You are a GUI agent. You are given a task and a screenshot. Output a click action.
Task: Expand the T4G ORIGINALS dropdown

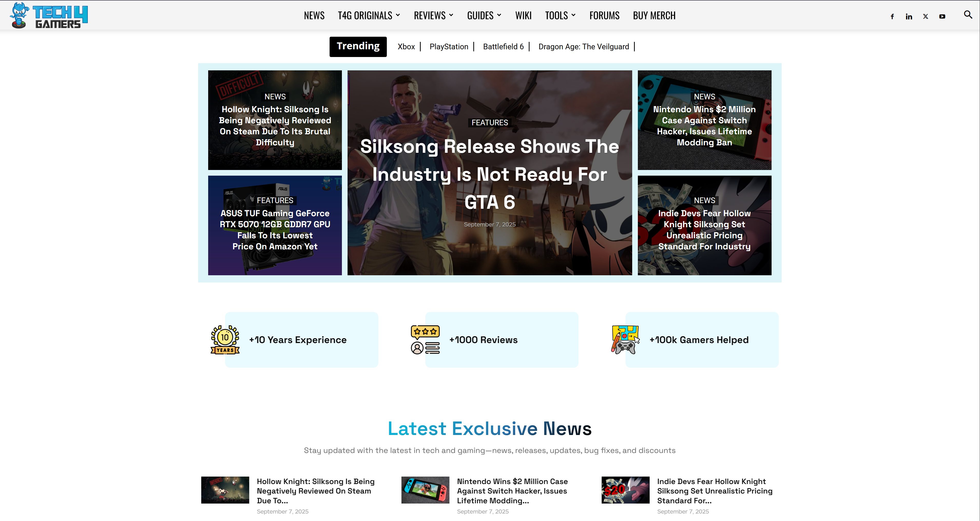click(x=369, y=15)
